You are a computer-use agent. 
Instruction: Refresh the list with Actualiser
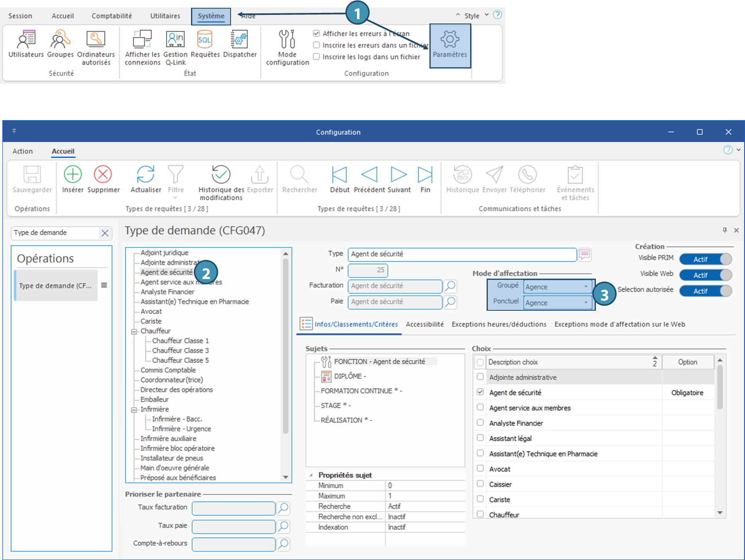click(146, 175)
